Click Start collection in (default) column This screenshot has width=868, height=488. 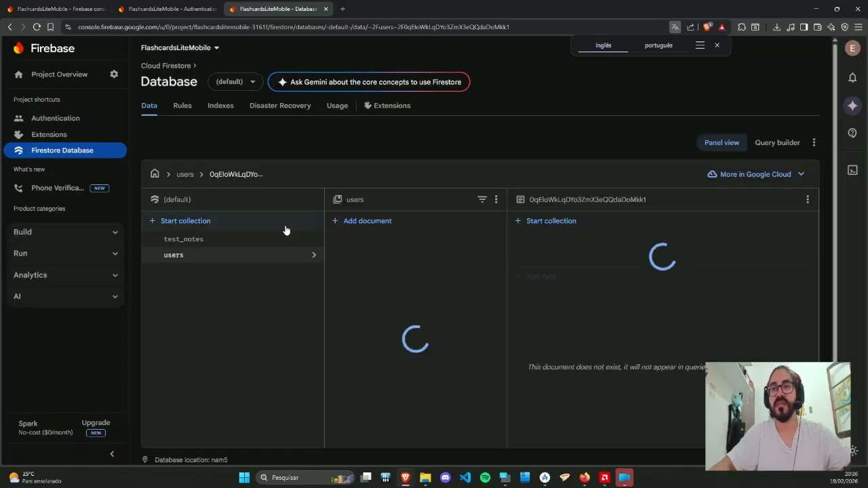(x=180, y=221)
